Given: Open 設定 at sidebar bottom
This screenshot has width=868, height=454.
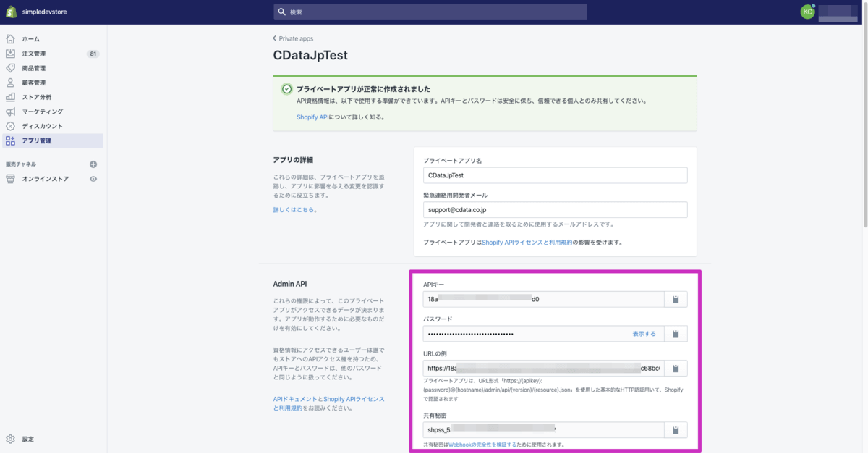Looking at the screenshot, I should pos(27,440).
